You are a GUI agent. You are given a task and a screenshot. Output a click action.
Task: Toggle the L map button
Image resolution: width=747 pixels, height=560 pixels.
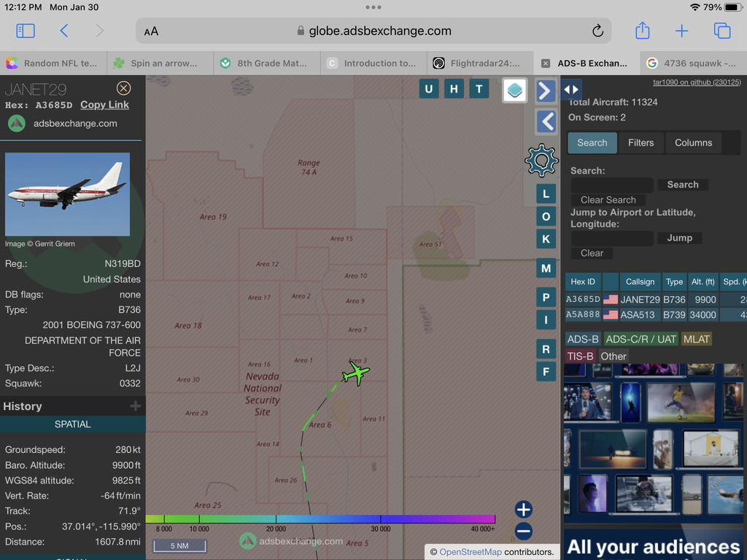pyautogui.click(x=546, y=194)
